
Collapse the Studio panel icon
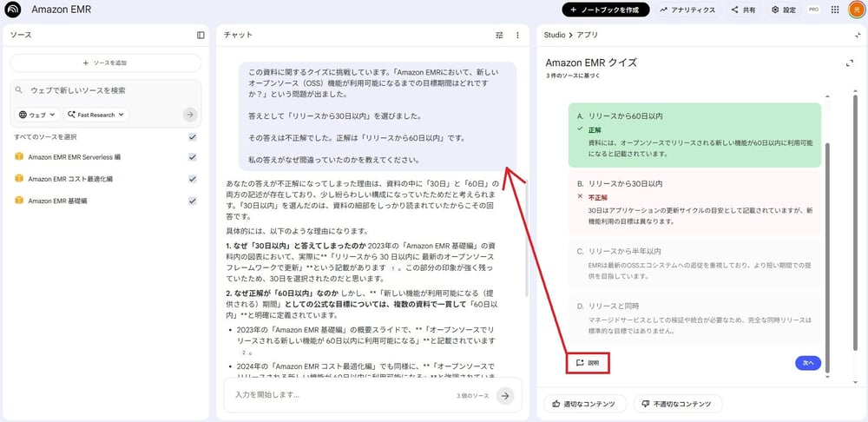tap(857, 35)
